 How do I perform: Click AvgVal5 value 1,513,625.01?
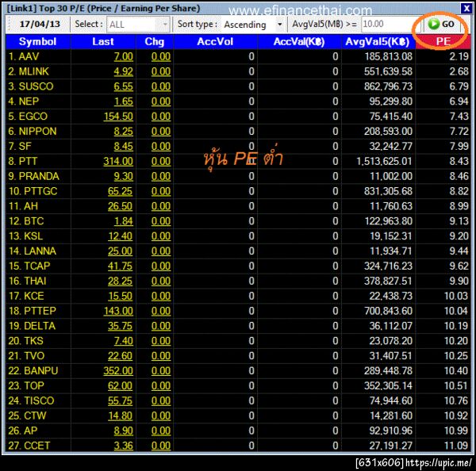(384, 162)
